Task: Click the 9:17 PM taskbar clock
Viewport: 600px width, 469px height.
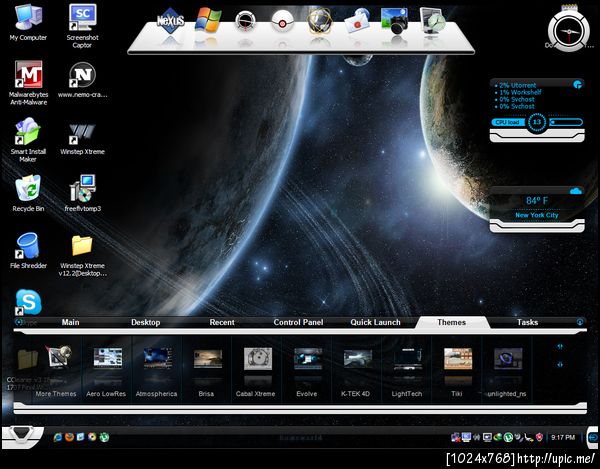Action: click(563, 438)
